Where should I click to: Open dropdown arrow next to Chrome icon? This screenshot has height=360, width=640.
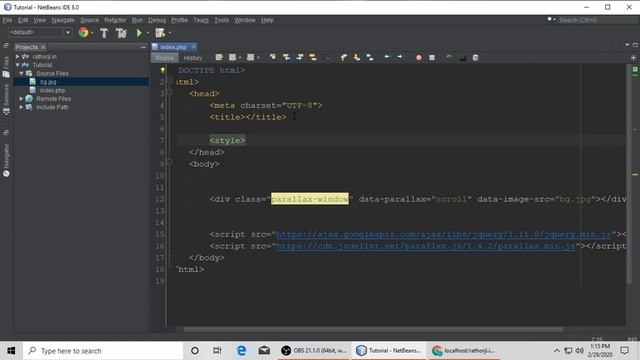click(x=92, y=33)
